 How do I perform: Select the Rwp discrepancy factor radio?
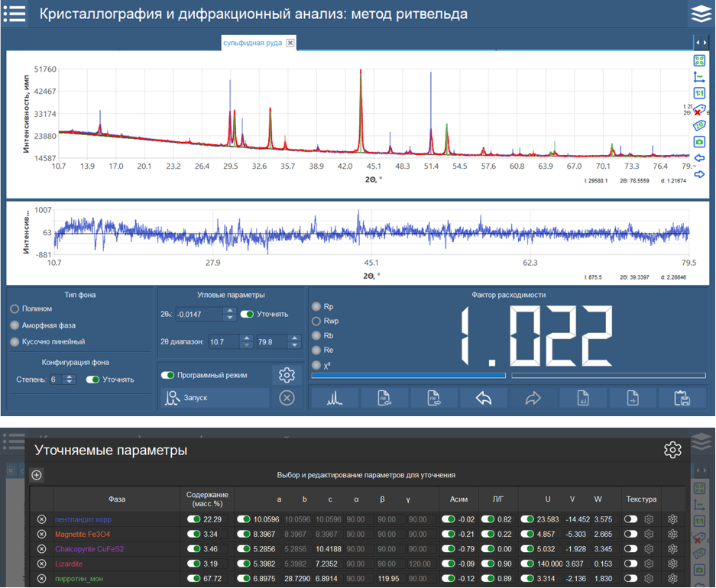click(317, 321)
